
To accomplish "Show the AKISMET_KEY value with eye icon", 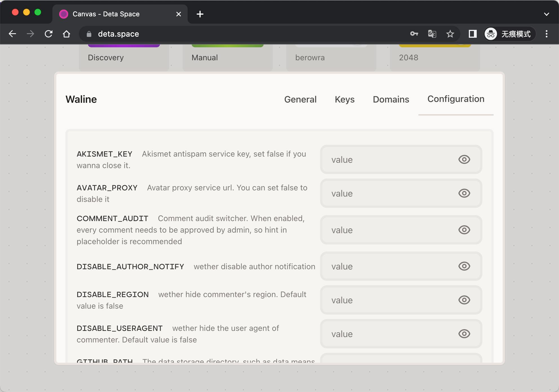I will click(x=464, y=159).
